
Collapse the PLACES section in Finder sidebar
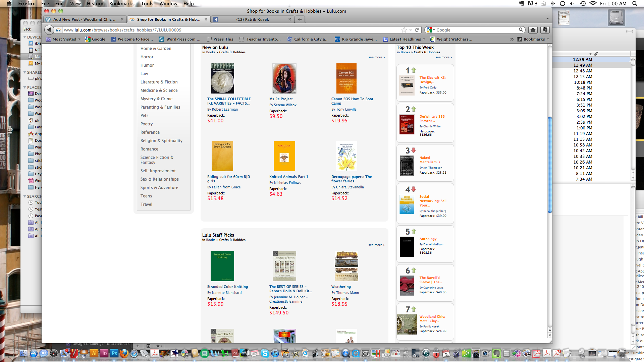[x=25, y=87]
